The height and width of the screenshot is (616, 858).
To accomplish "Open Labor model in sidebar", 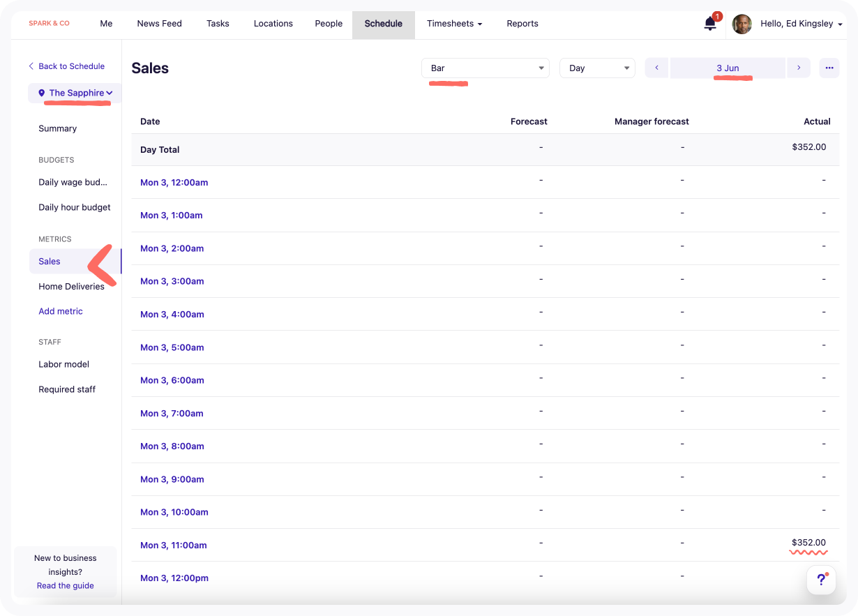I will (64, 364).
